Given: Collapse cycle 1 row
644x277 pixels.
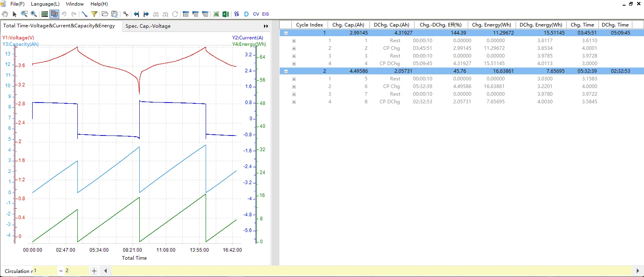Looking at the screenshot, I should point(286,33).
